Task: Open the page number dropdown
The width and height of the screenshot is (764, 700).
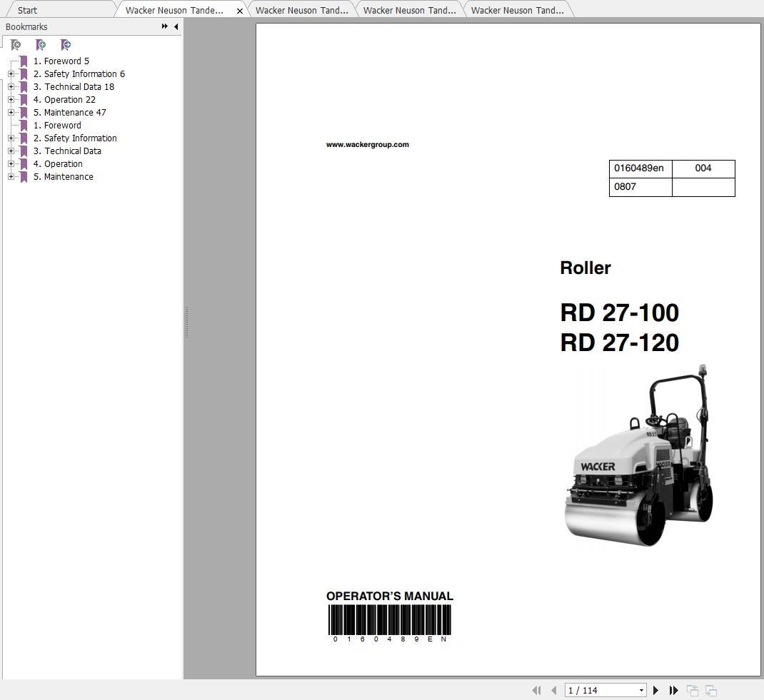Action: [641, 690]
